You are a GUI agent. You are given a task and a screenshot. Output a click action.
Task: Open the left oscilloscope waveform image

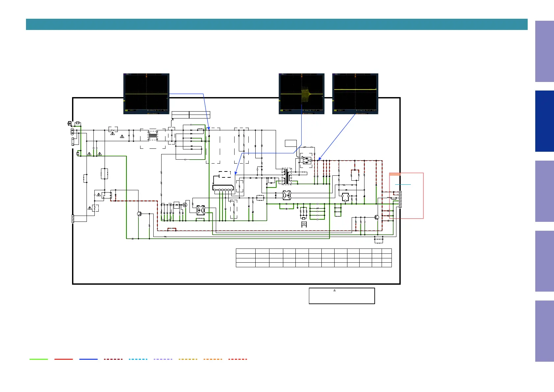coord(146,94)
